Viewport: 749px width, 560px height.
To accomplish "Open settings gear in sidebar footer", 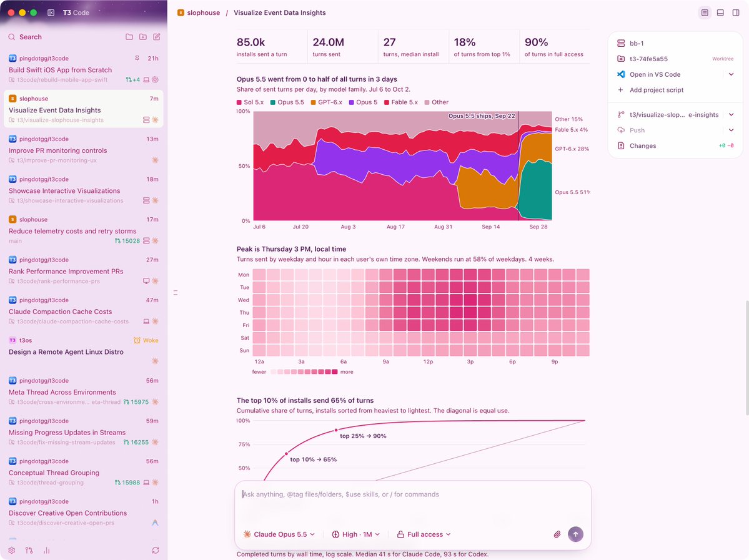I will coord(11,551).
